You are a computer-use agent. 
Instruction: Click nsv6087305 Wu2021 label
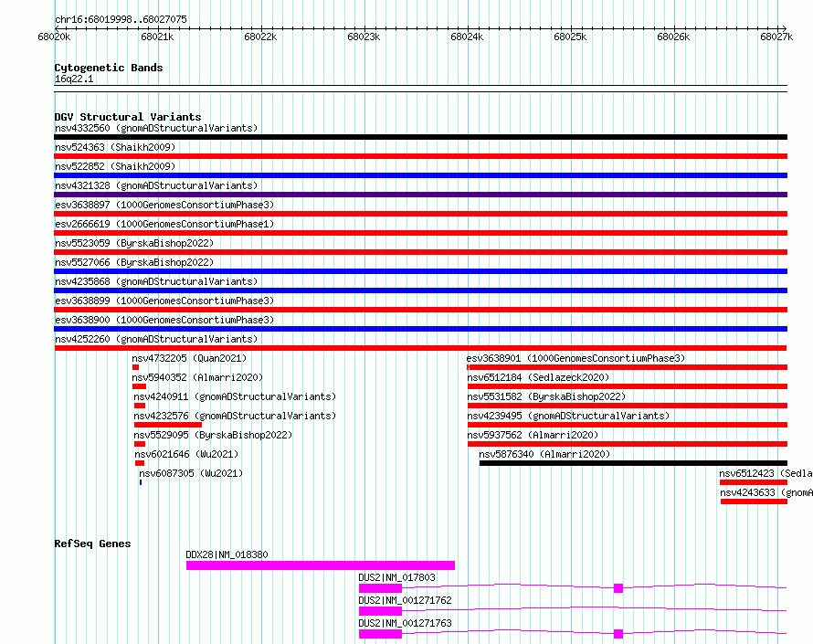tap(191, 473)
